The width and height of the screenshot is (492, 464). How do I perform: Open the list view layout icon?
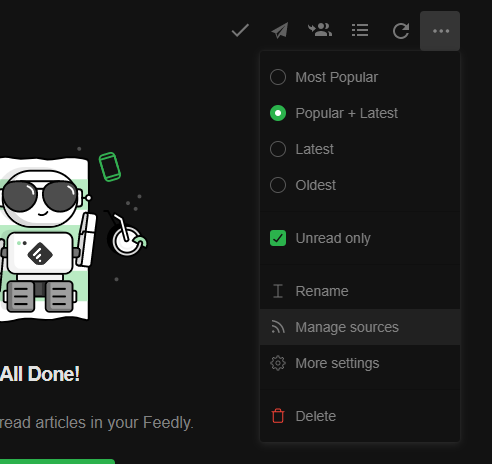[360, 30]
